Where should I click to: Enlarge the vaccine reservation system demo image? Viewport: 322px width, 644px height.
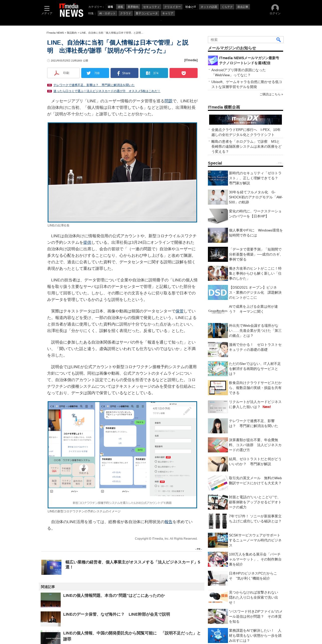coord(122,455)
